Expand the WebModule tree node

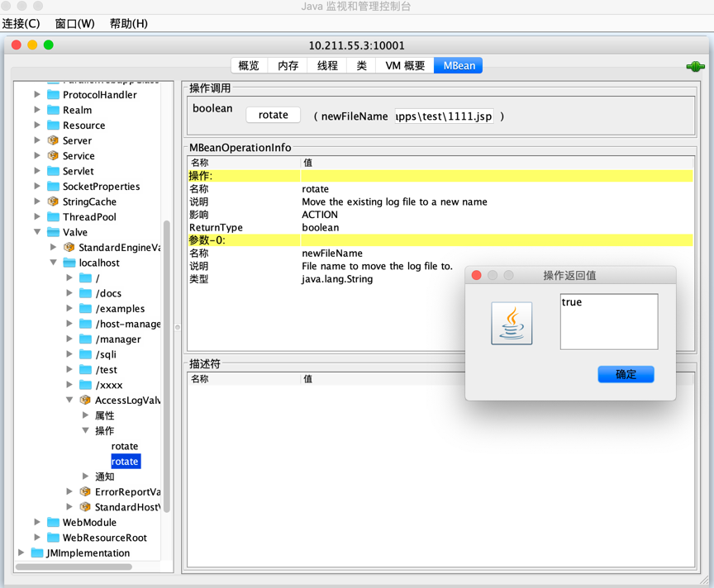37,522
